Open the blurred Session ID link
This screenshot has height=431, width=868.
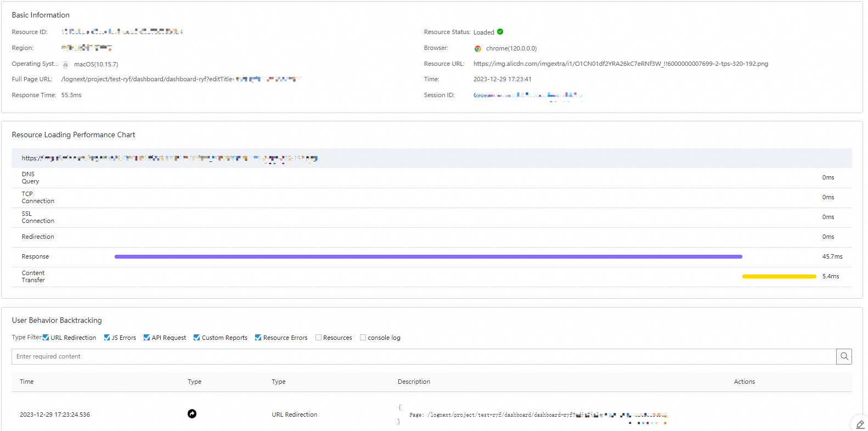coord(527,95)
